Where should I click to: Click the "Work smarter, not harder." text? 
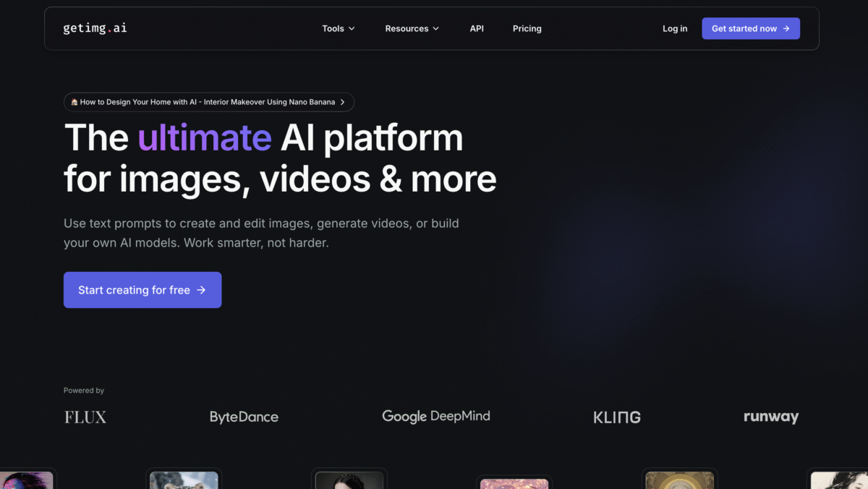tap(256, 243)
